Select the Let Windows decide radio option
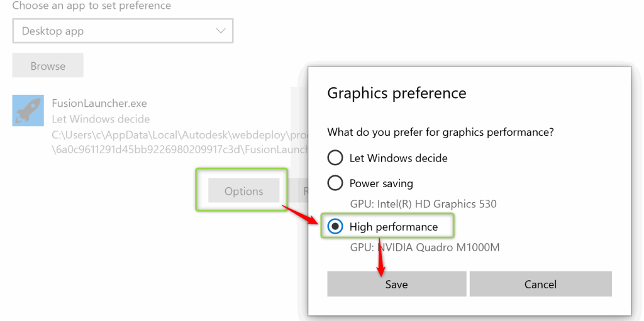Image resolution: width=644 pixels, height=321 pixels. click(335, 158)
